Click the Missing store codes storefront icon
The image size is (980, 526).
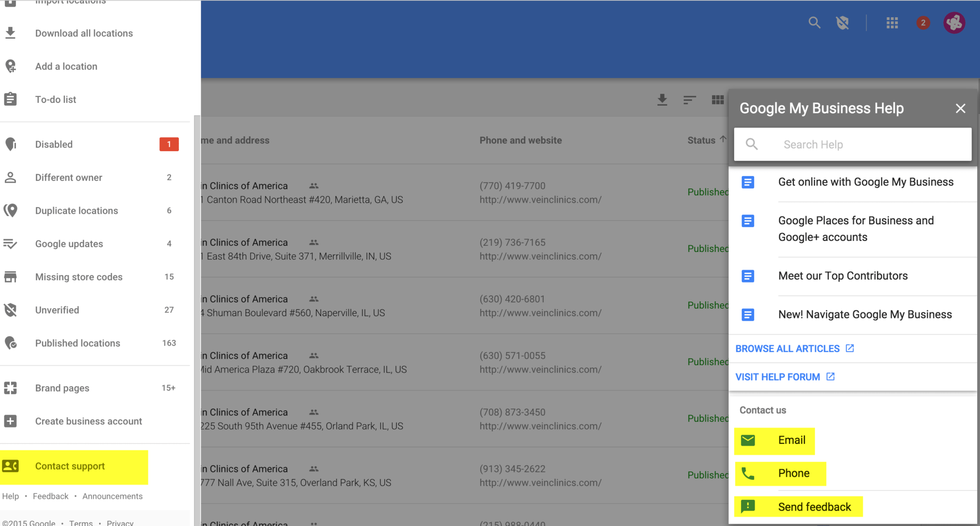(x=11, y=277)
